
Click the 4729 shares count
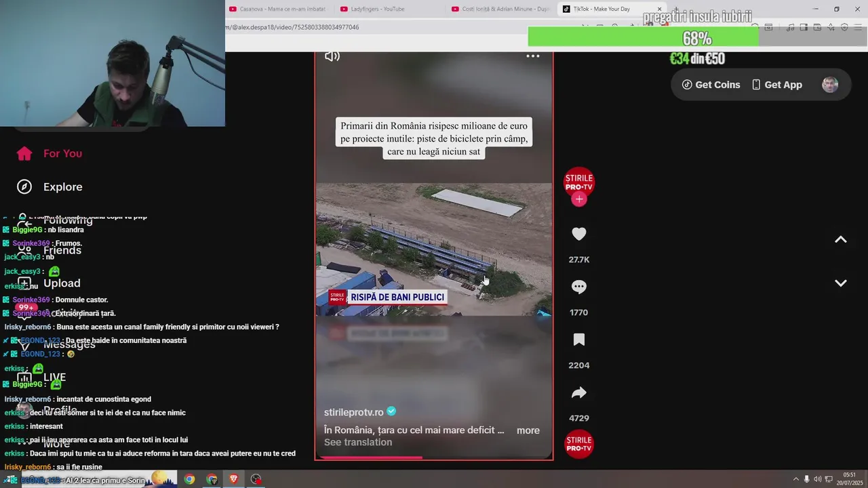coord(579,418)
